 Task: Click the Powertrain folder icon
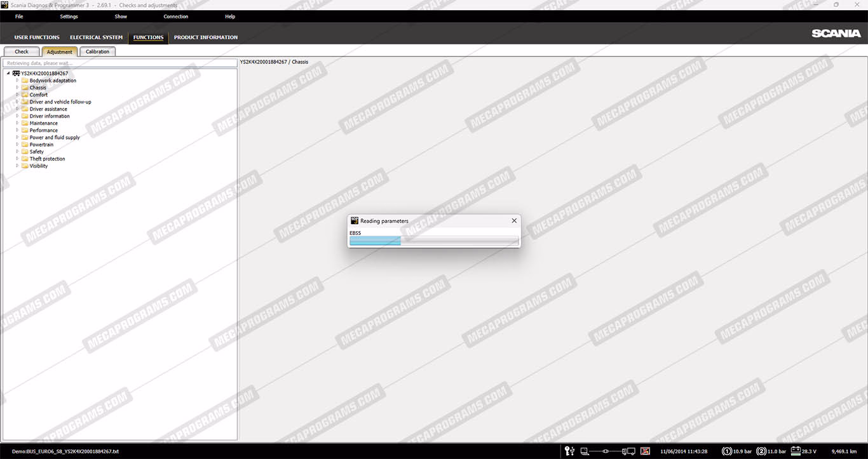[25, 145]
